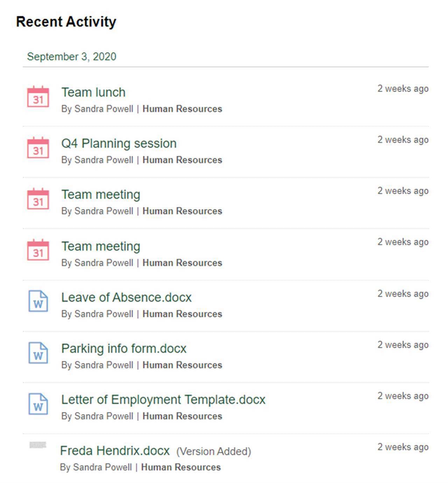Click 'By Sandra Powell' under Team lunch

click(97, 109)
